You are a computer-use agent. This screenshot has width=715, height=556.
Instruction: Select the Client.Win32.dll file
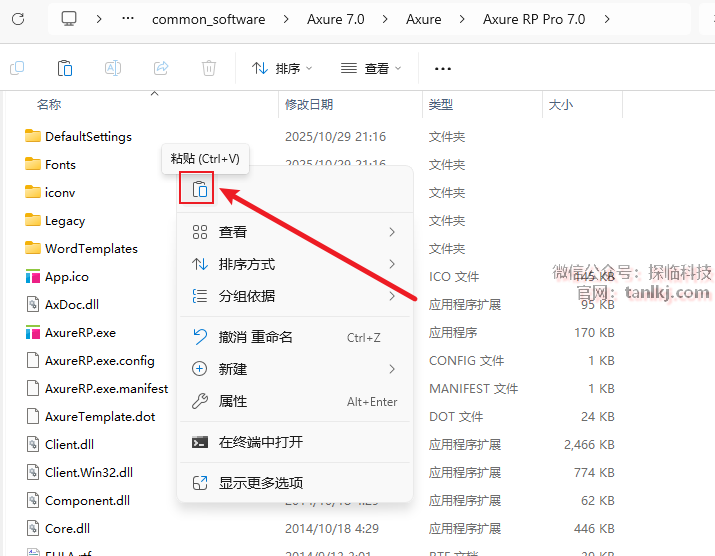(89, 473)
